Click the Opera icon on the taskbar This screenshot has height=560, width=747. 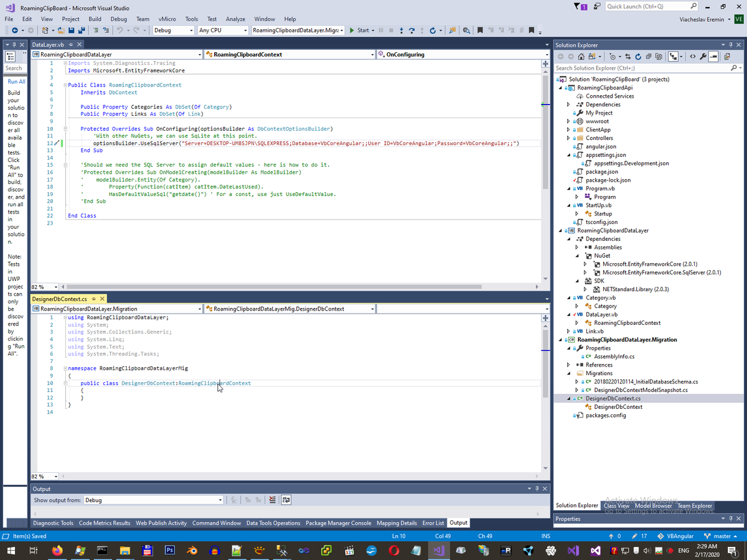coord(394,550)
